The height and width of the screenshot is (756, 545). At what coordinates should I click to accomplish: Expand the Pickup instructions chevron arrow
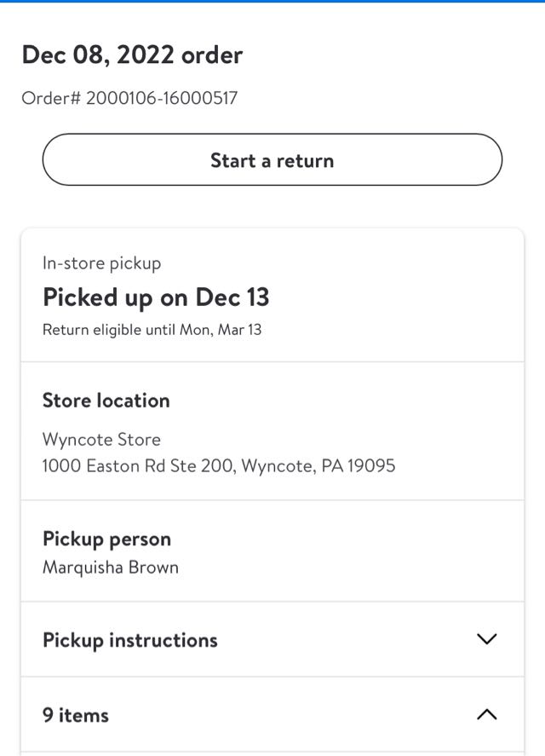tap(486, 639)
